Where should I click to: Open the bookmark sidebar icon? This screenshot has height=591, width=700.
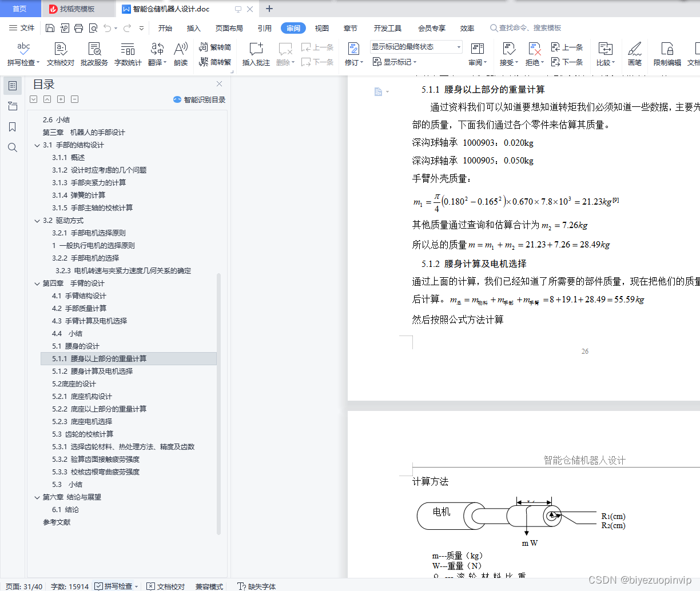[x=13, y=127]
